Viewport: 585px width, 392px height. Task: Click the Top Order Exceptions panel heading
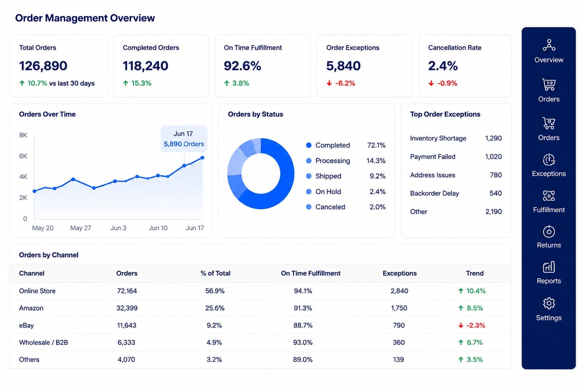click(445, 114)
